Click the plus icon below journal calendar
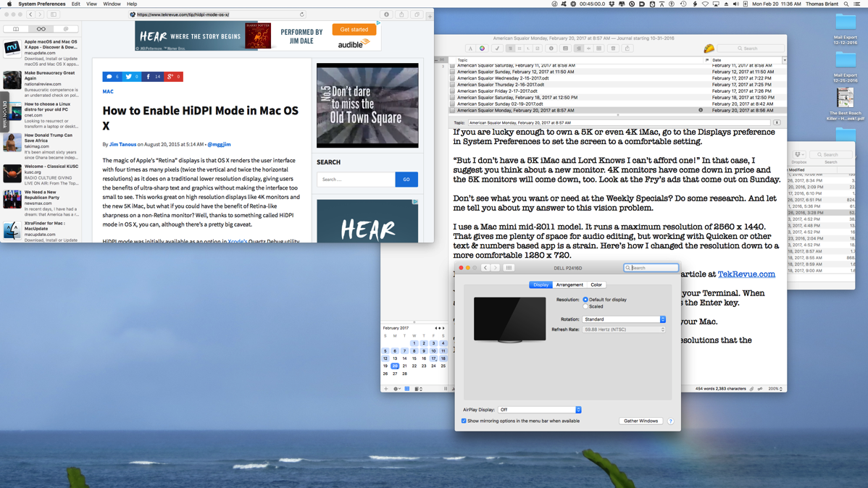The image size is (868, 488). (x=386, y=389)
